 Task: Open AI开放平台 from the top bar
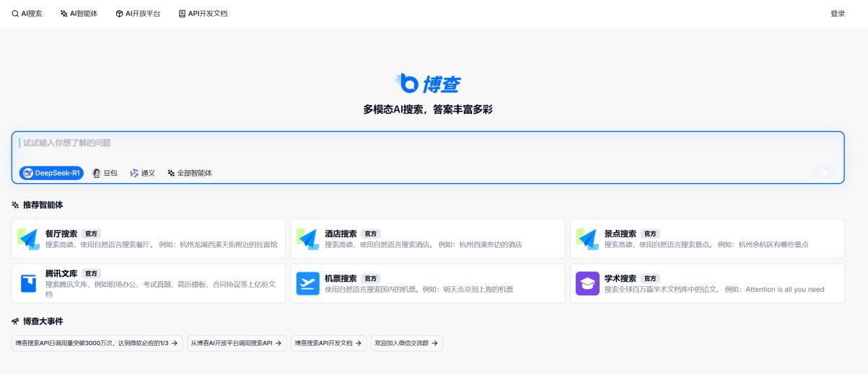[138, 14]
